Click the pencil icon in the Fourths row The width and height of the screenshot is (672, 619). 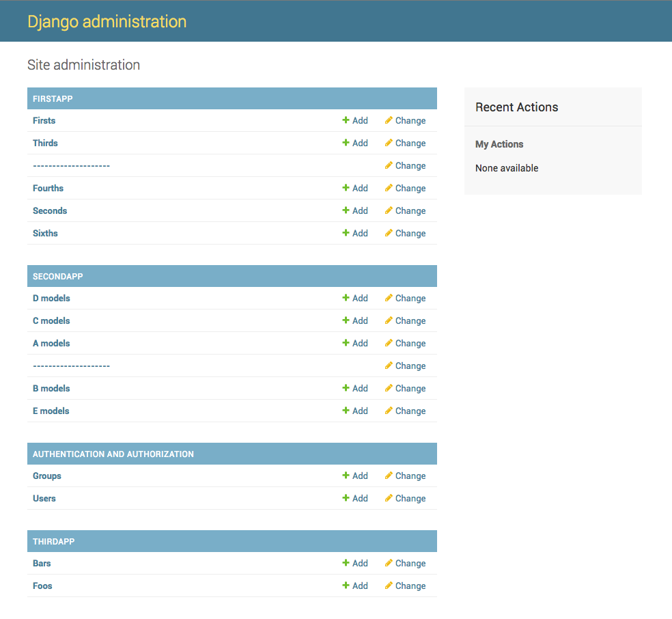[389, 187]
